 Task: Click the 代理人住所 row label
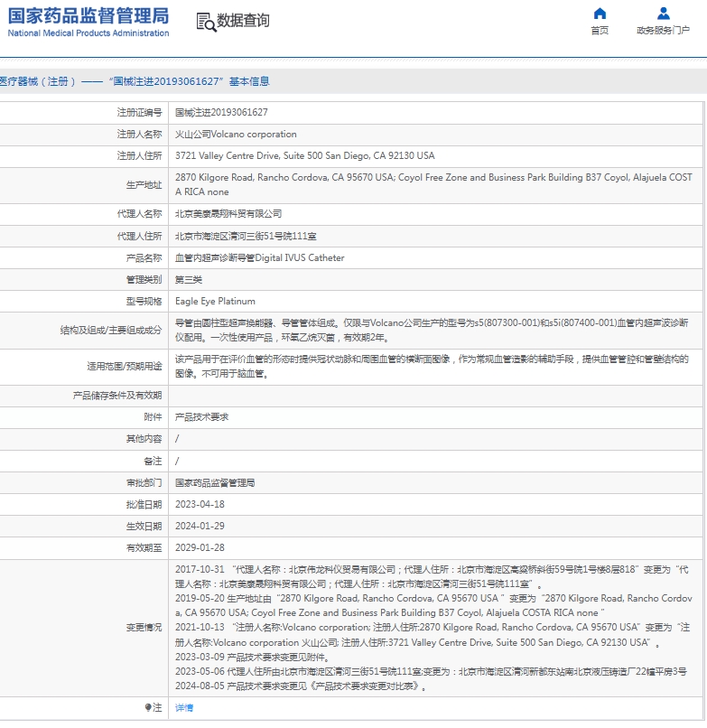[x=139, y=237]
